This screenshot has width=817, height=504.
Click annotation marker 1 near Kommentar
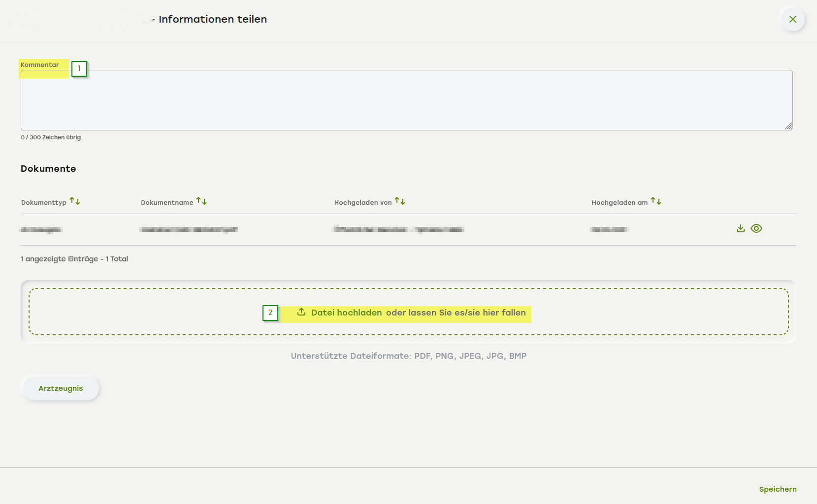point(79,68)
